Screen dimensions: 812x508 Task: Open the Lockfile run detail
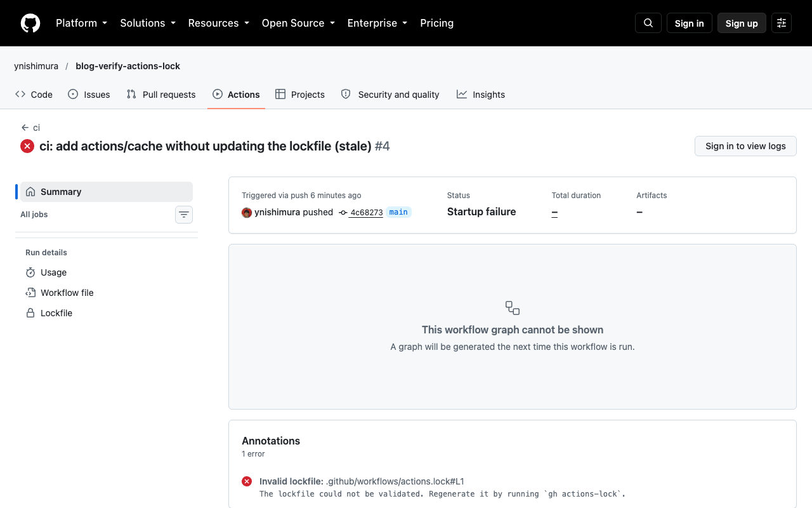(49, 313)
